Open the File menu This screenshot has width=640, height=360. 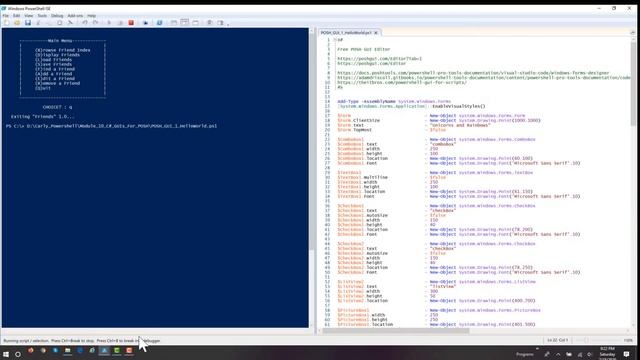[6, 16]
